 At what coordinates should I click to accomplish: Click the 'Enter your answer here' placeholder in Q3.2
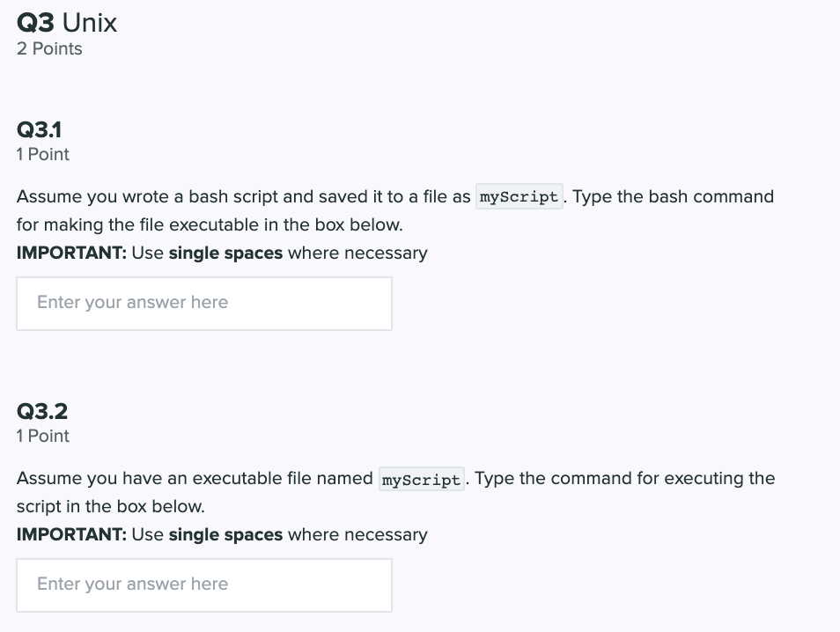point(131,584)
